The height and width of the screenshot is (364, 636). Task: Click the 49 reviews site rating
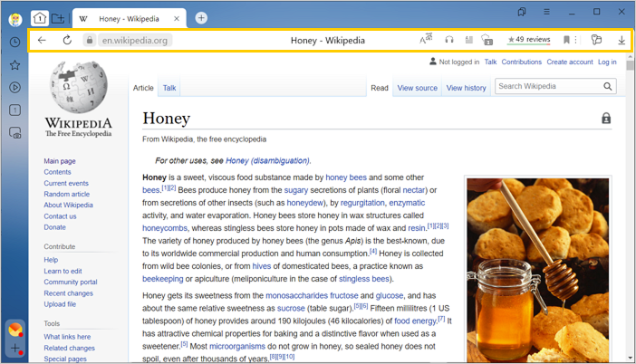(x=528, y=40)
